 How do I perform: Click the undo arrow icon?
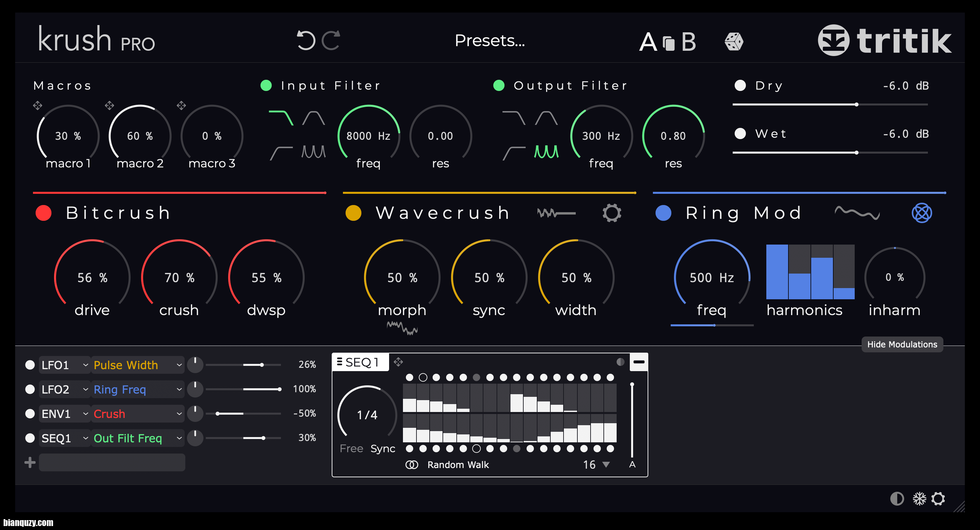306,40
